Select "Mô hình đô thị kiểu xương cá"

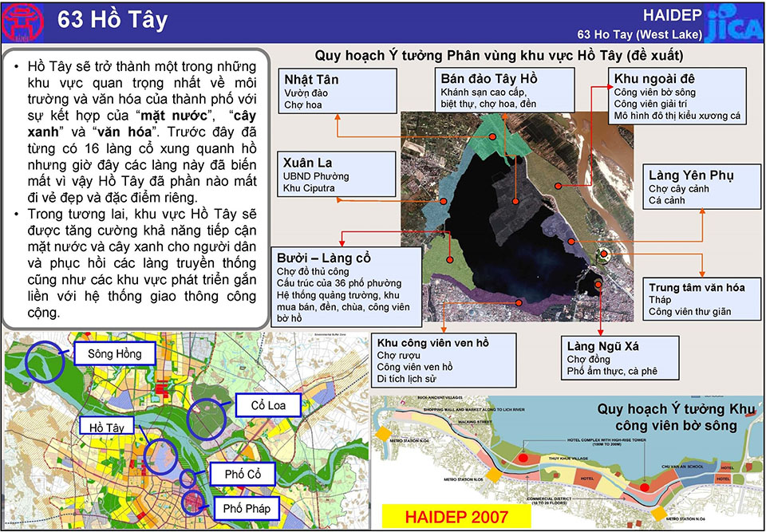(x=677, y=116)
